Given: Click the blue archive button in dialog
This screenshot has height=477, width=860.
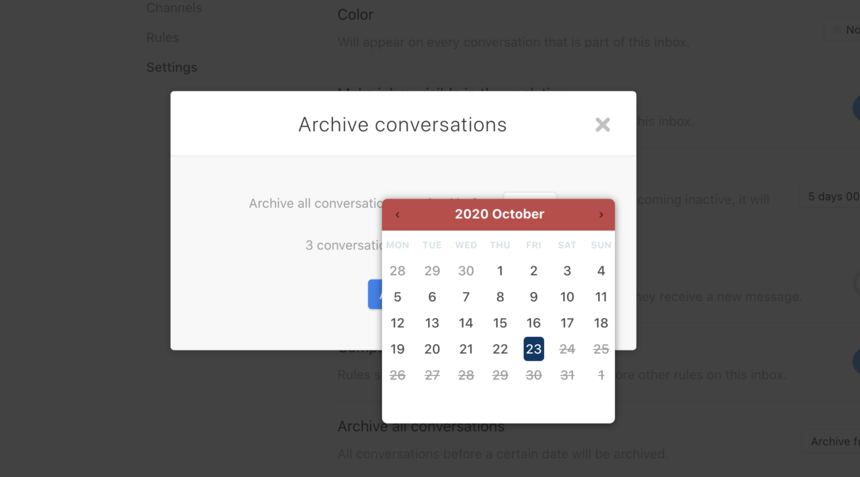Looking at the screenshot, I should tap(375, 294).
